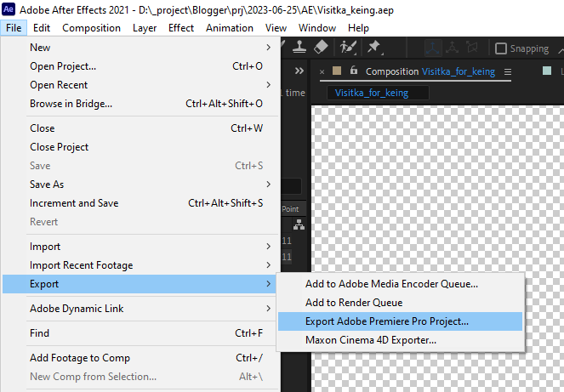Select the highlighted Export menu item
This screenshot has width=564, height=392.
coord(140,284)
